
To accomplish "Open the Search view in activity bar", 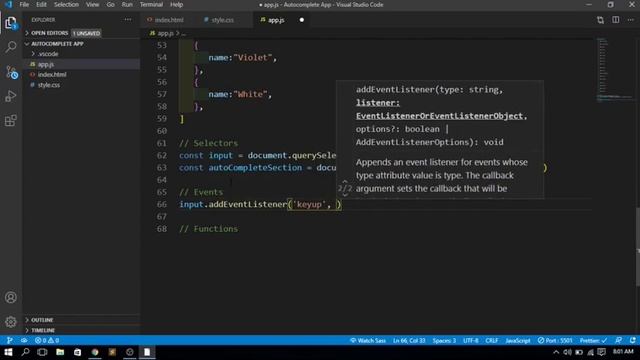I will (11, 47).
